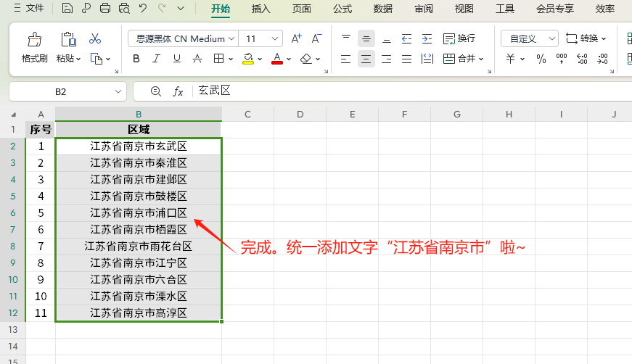
Task: Select column C header
Action: 247,115
